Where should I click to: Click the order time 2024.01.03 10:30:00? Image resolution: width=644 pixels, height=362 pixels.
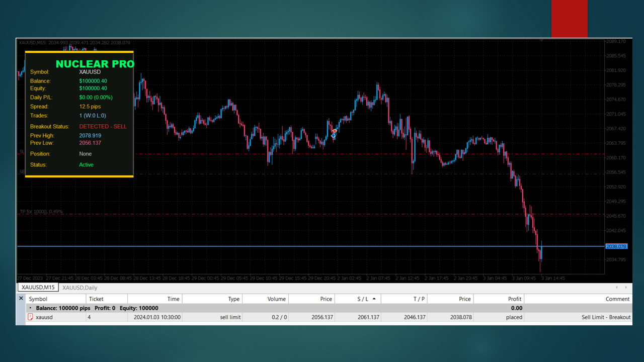click(157, 317)
